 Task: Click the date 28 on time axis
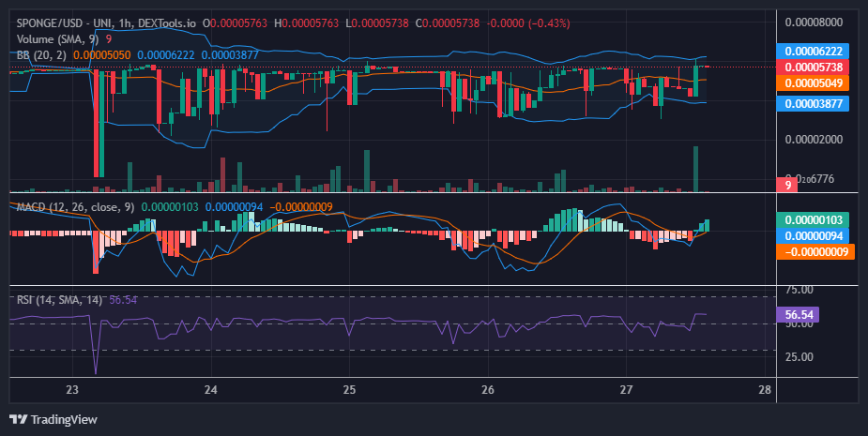(765, 389)
